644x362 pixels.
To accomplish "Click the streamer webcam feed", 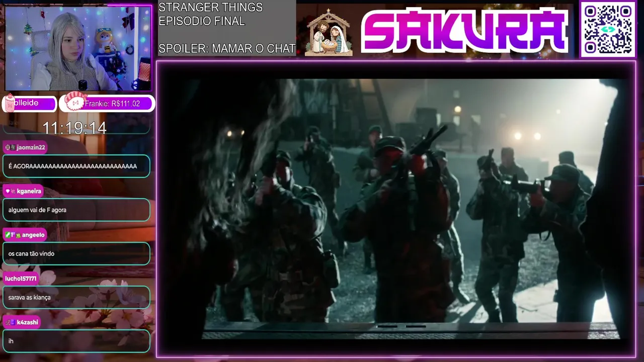I will click(x=78, y=48).
